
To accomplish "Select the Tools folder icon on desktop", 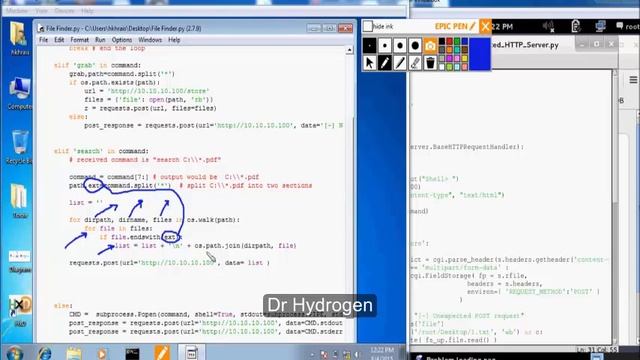I will [19, 201].
